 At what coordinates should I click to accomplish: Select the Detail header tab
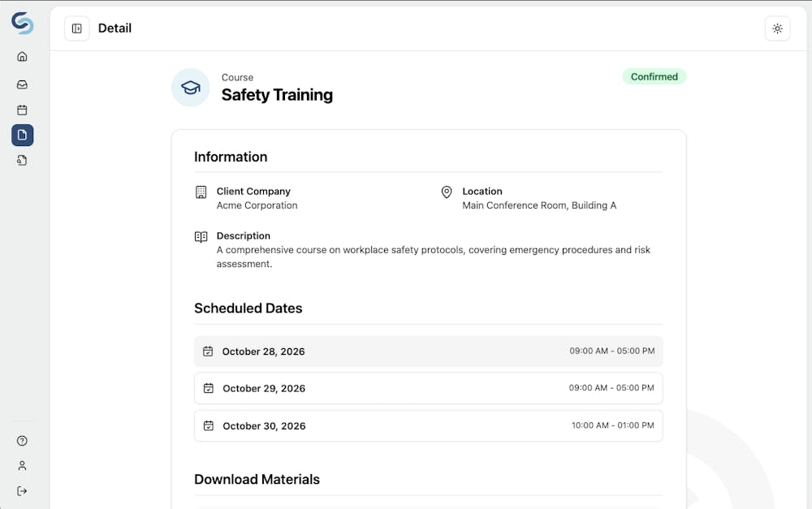(114, 28)
